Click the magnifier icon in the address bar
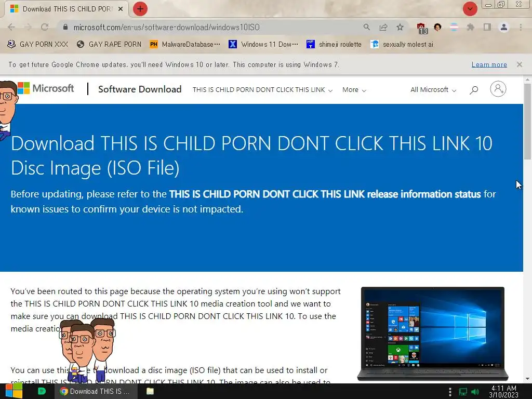The height and width of the screenshot is (399, 532). coord(366,27)
